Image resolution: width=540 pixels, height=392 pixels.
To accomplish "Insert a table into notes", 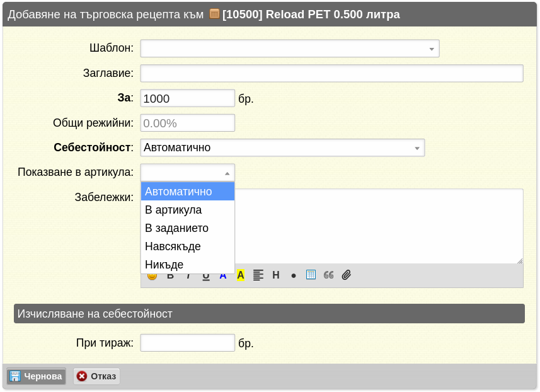I will pyautogui.click(x=311, y=275).
